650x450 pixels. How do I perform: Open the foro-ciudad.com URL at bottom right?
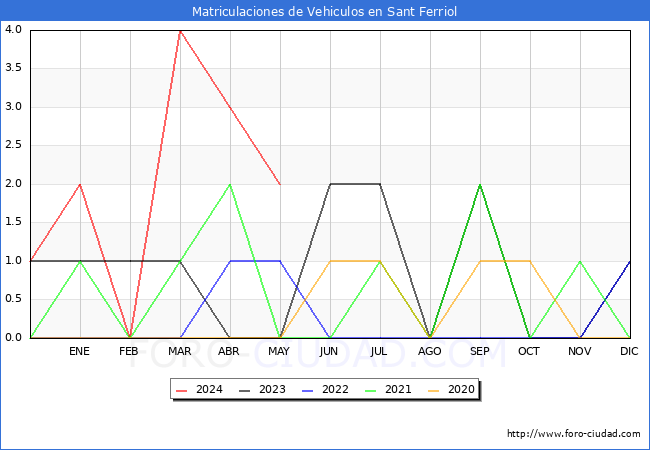pyautogui.click(x=574, y=434)
